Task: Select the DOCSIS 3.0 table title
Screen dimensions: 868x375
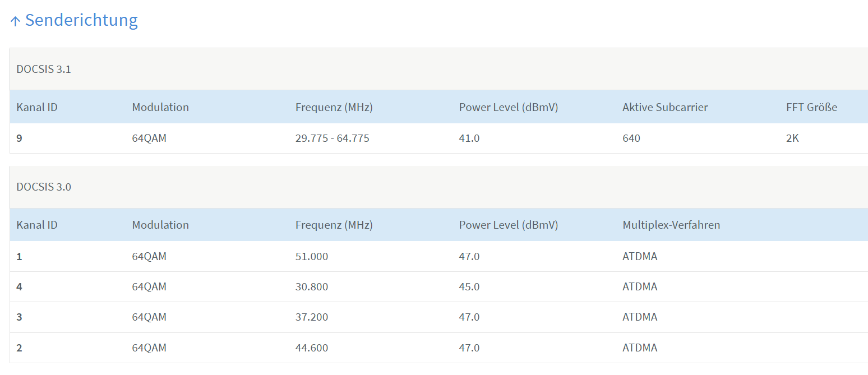Action: pyautogui.click(x=44, y=187)
